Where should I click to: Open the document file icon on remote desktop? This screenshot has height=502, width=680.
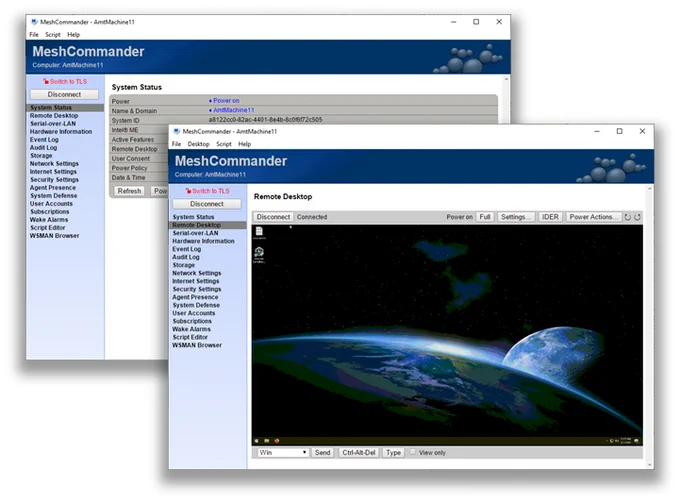click(x=259, y=233)
